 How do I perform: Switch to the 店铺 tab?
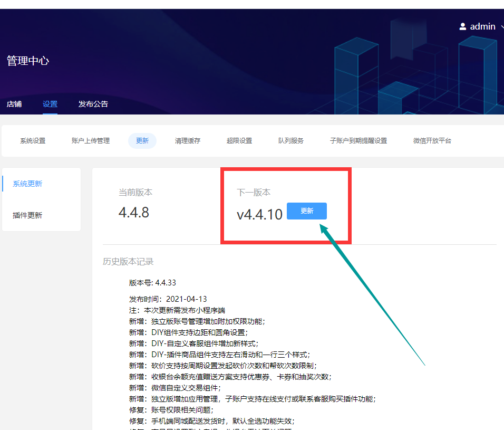(14, 104)
